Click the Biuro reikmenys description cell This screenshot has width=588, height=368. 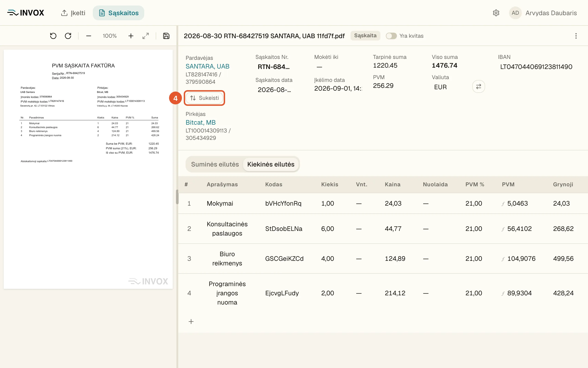[227, 259]
